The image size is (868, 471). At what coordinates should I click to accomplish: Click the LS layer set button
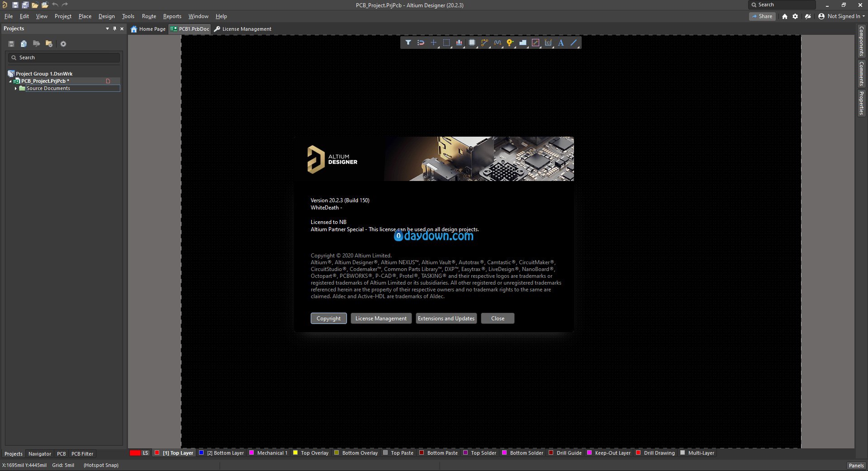(x=145, y=453)
